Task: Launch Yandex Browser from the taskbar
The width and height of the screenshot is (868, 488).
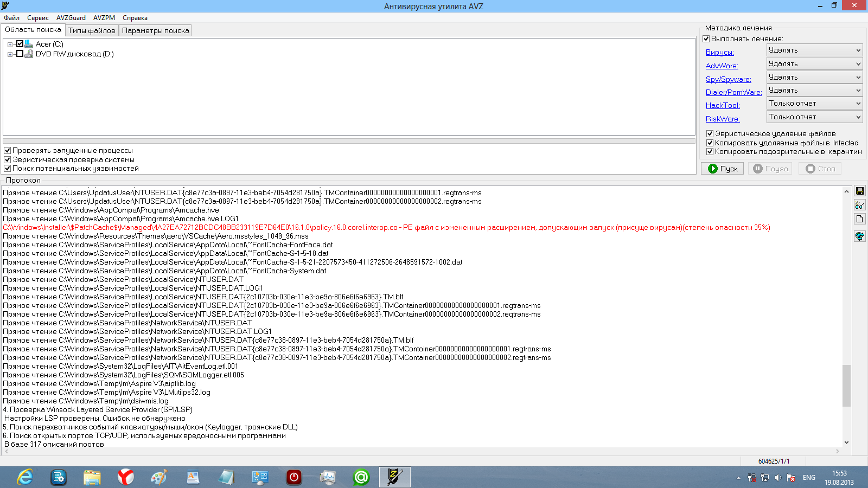Action: 126,477
